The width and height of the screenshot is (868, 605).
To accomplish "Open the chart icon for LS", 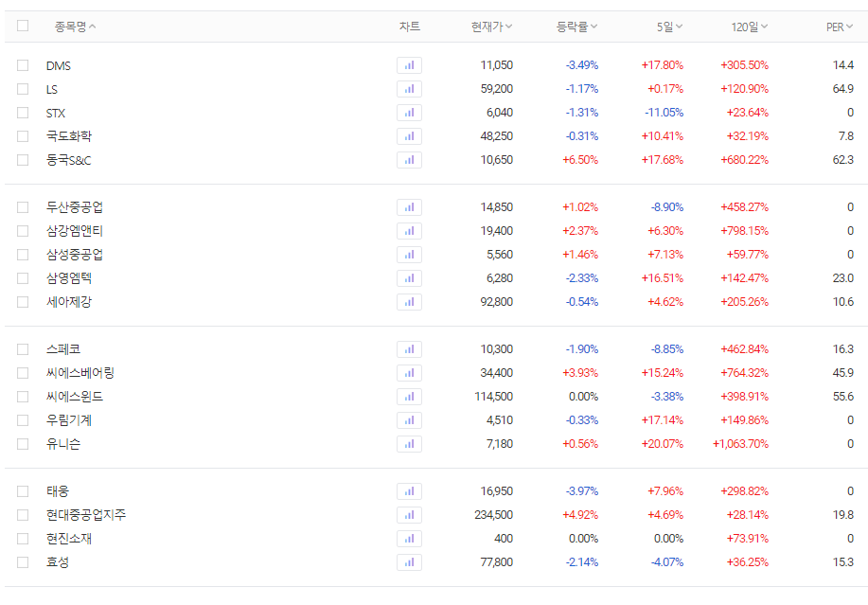I will 409,89.
